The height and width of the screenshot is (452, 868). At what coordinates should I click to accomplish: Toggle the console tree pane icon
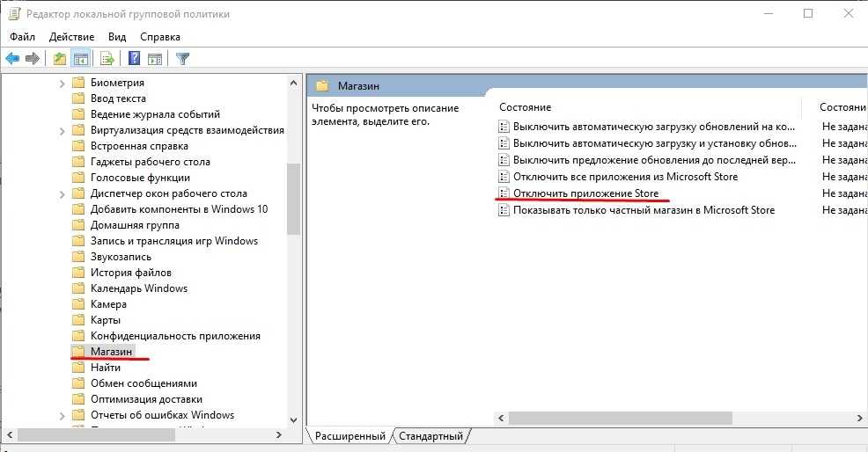81,58
